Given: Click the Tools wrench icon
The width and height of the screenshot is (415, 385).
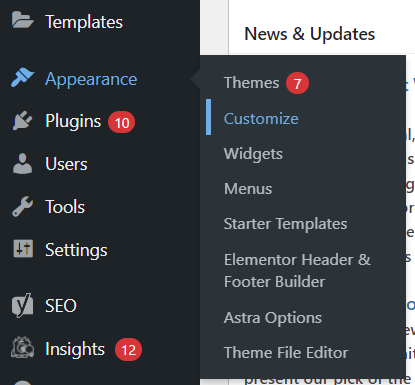Looking at the screenshot, I should click(x=23, y=207).
